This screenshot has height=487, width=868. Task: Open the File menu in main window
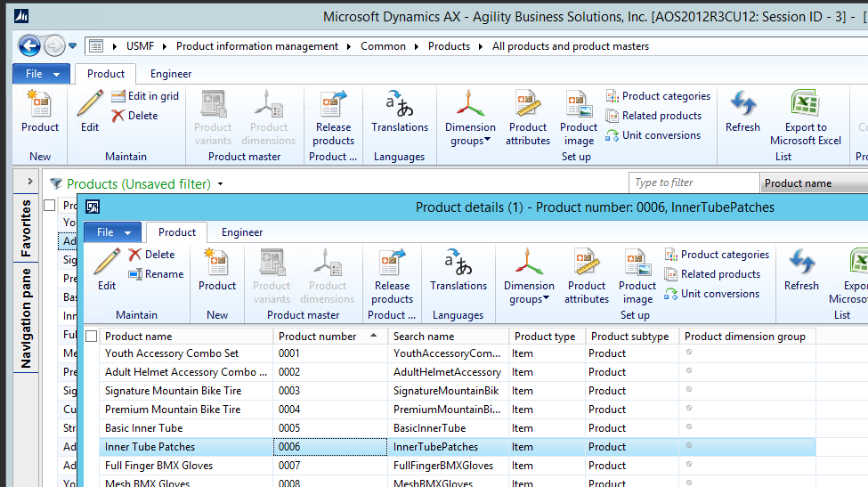[x=42, y=74]
